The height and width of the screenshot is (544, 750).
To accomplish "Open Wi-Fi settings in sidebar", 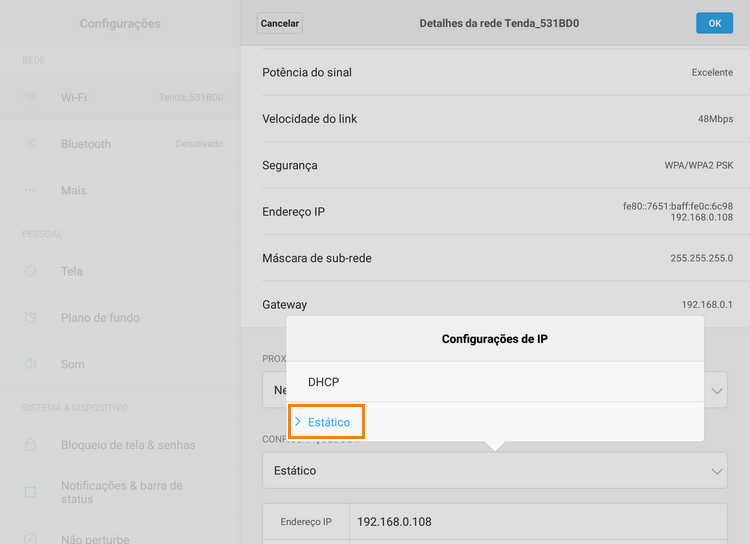I will tap(120, 98).
